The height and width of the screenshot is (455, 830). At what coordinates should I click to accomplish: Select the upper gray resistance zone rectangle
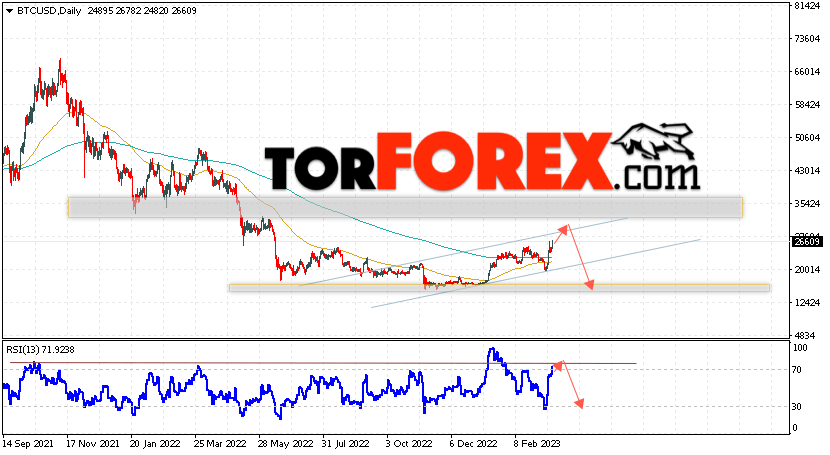(x=405, y=207)
